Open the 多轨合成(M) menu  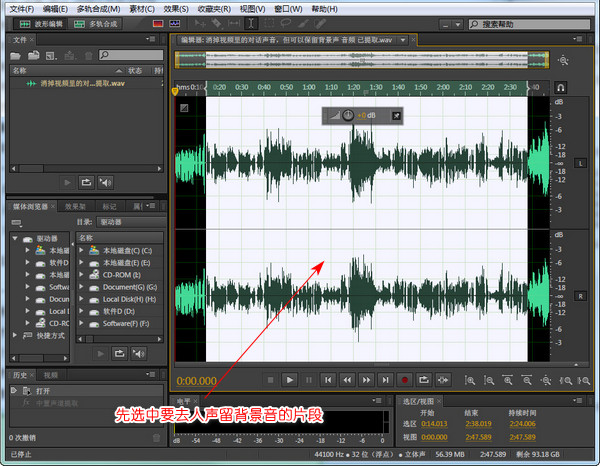99,9
